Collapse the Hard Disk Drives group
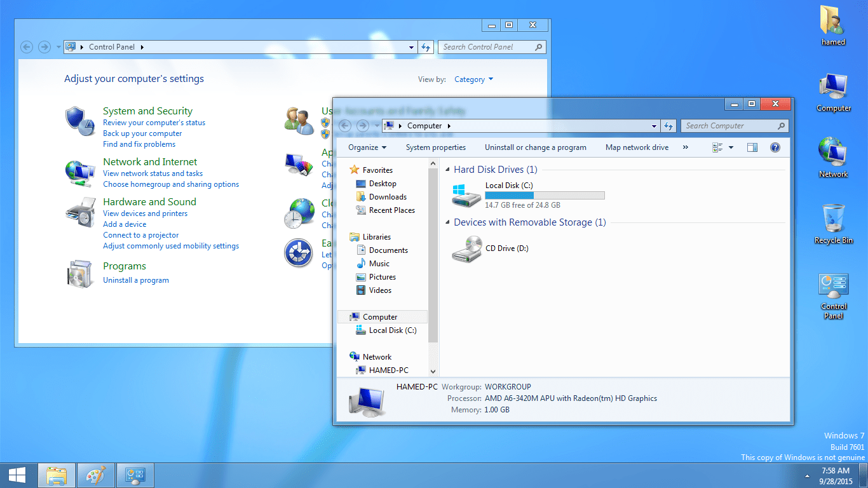This screenshot has width=868, height=488. pyautogui.click(x=448, y=170)
